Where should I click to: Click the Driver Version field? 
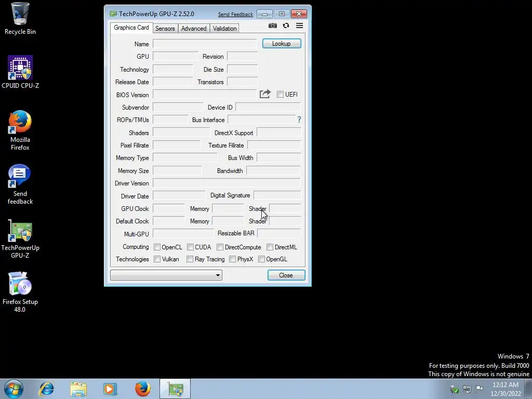point(227,183)
